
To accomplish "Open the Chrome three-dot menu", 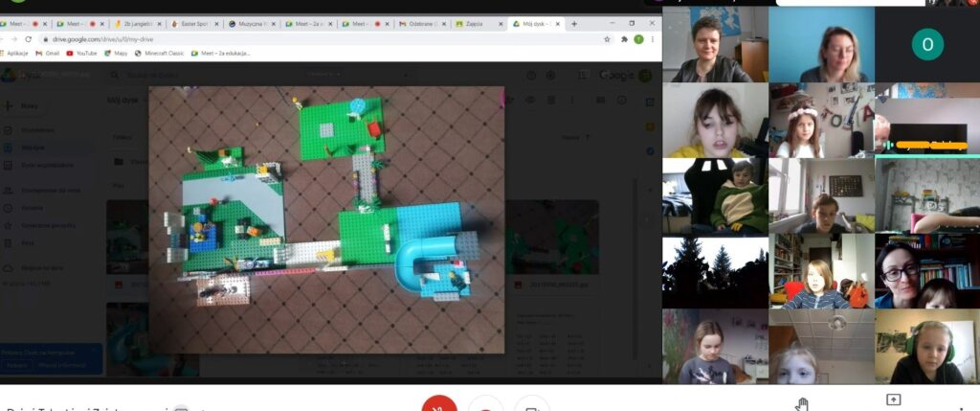I will (653, 38).
